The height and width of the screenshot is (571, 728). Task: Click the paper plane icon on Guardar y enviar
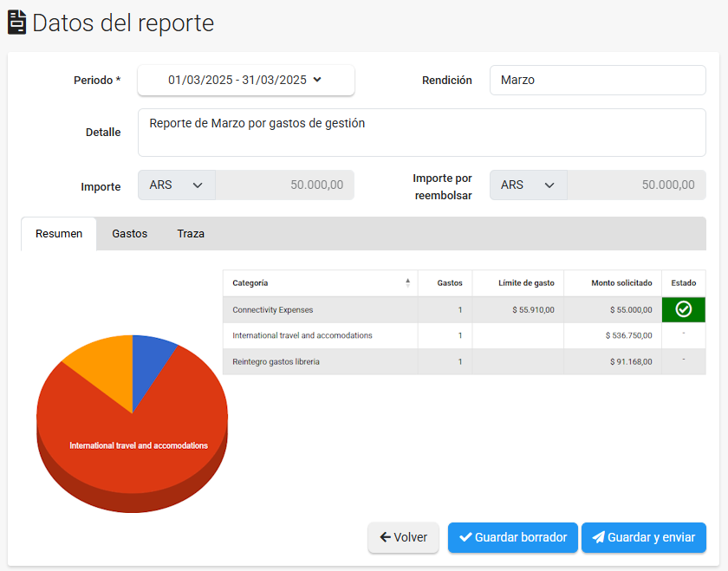pyautogui.click(x=598, y=537)
